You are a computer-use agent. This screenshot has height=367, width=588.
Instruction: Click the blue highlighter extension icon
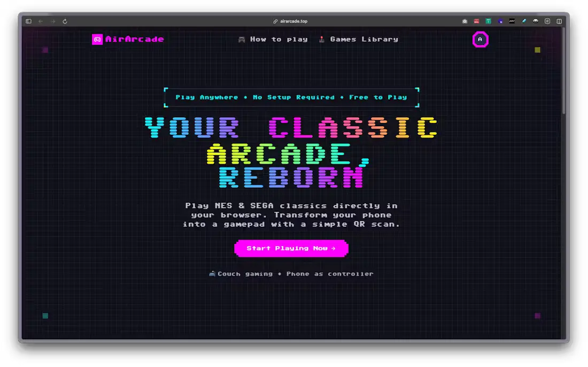[x=524, y=21]
